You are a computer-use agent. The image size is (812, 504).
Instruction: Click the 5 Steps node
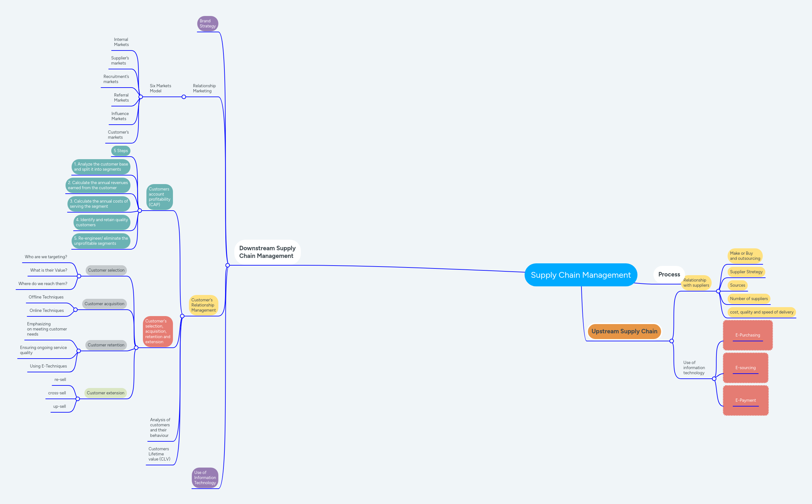(x=120, y=151)
